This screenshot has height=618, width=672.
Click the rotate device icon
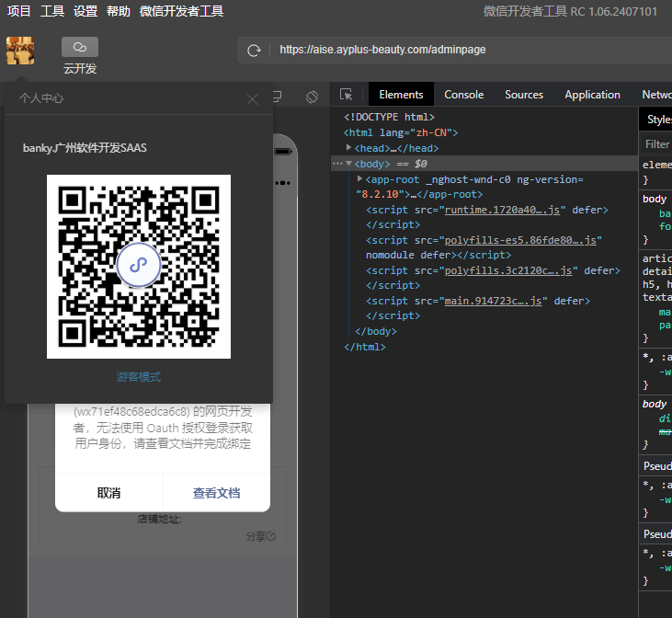tap(312, 97)
